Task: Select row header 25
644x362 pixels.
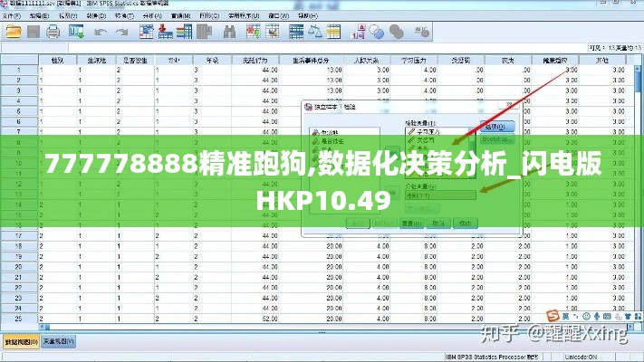Action: tap(19, 319)
